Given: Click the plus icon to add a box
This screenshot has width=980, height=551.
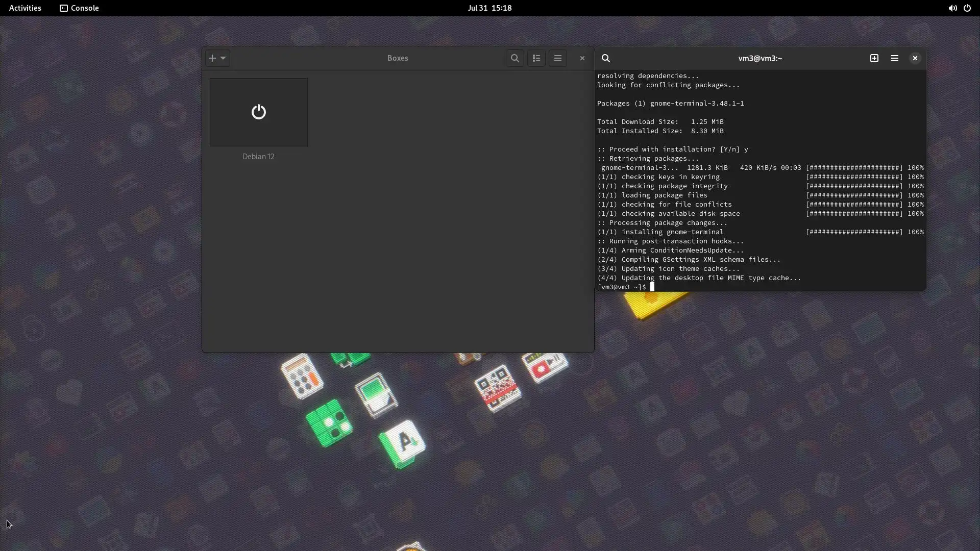Looking at the screenshot, I should point(212,58).
